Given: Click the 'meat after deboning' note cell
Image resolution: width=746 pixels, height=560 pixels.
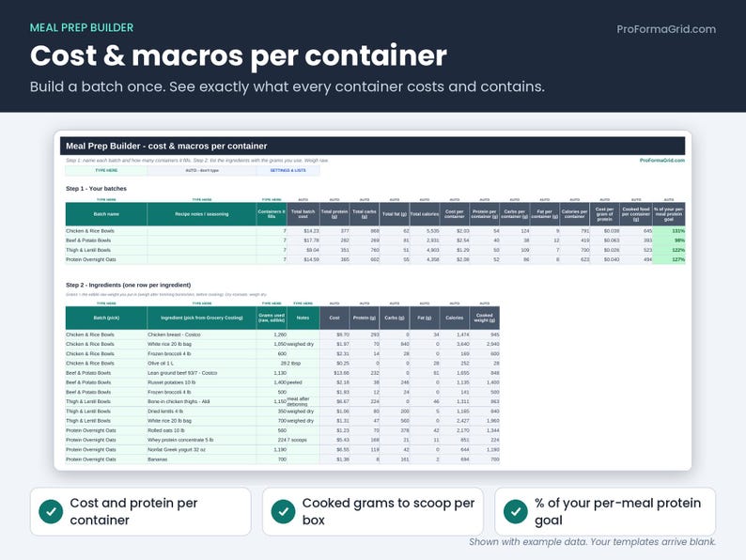Looking at the screenshot, I should [303, 401].
